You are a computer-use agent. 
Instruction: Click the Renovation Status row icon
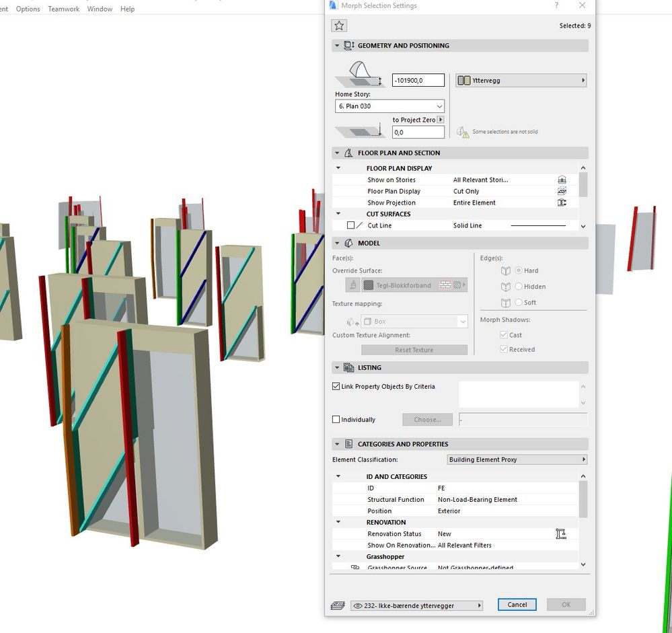pyautogui.click(x=561, y=534)
